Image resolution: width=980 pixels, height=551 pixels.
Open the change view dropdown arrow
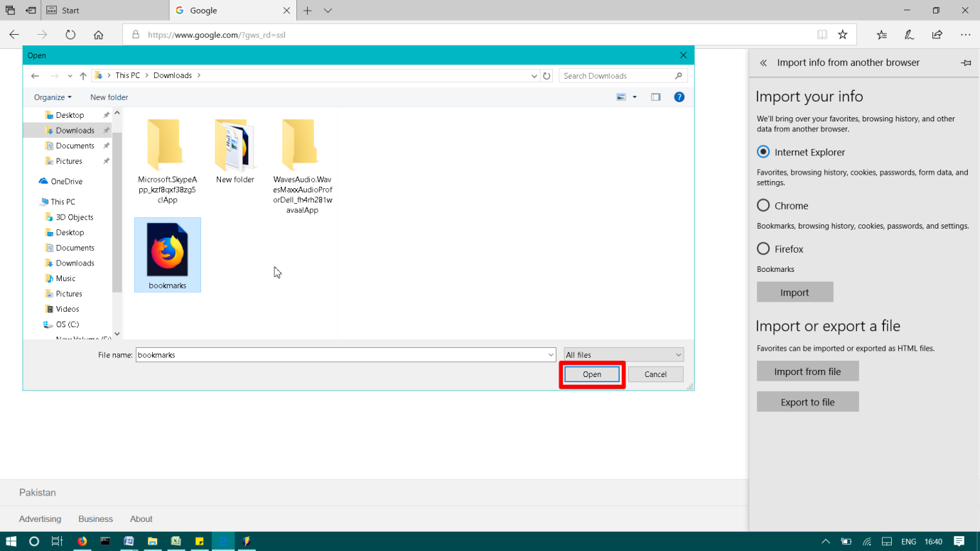(635, 97)
